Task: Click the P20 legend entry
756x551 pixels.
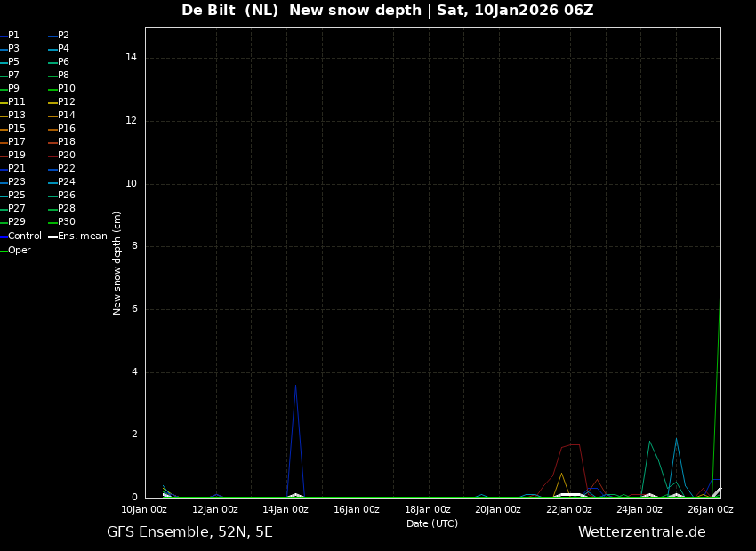Action: [x=66, y=156]
